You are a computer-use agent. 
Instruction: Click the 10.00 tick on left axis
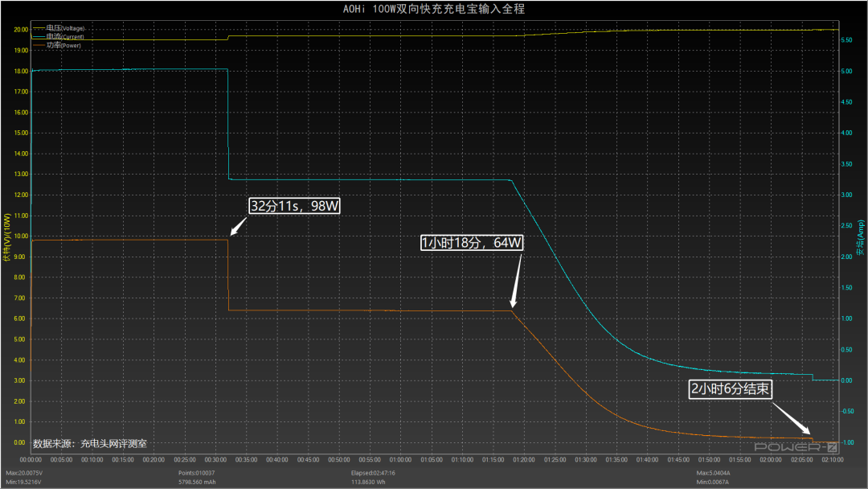coord(21,236)
